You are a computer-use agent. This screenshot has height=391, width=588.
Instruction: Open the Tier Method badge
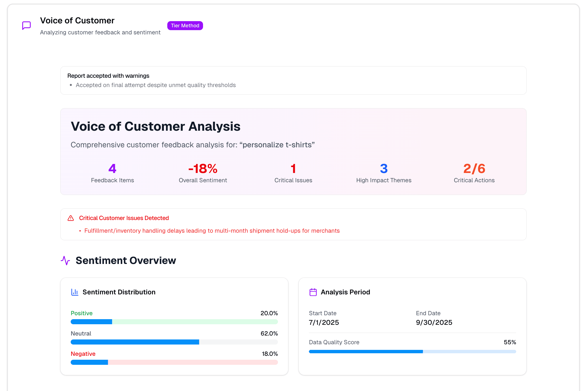click(x=185, y=26)
